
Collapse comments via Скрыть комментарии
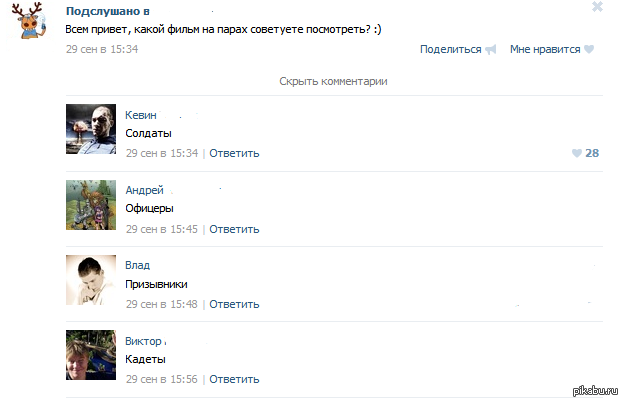(x=333, y=81)
